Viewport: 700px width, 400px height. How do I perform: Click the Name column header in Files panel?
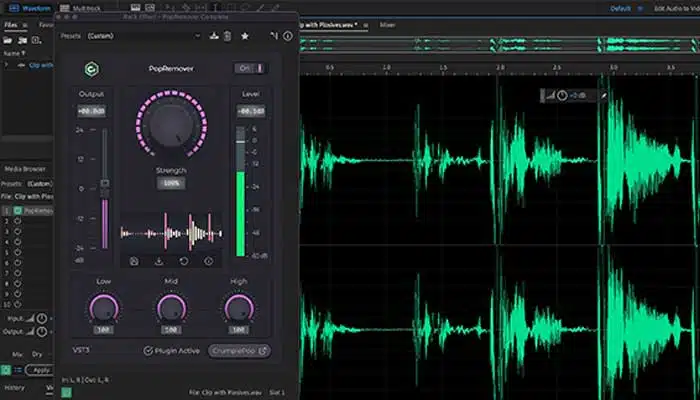(12, 53)
